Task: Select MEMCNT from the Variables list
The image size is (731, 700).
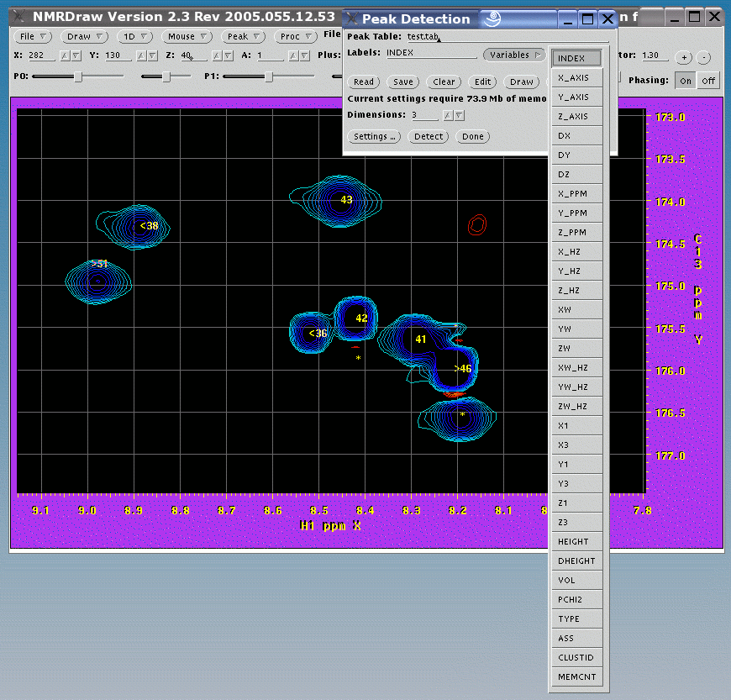Action: (576, 676)
